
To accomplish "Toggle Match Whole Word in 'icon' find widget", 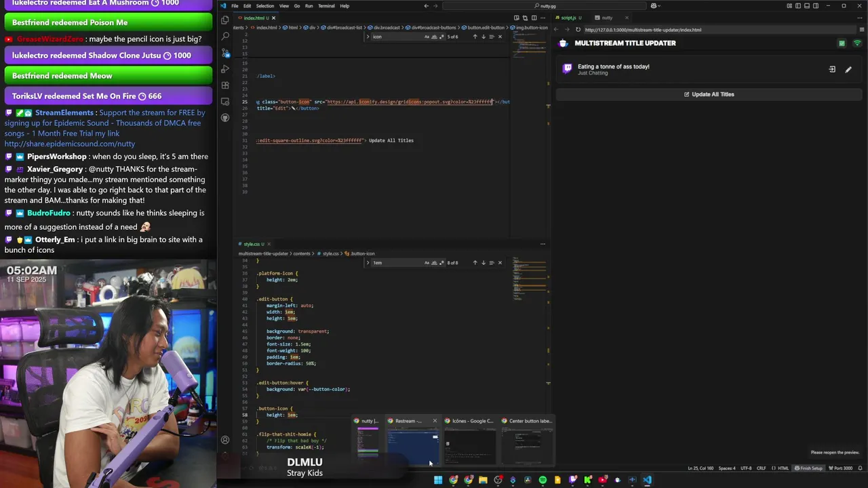I will pyautogui.click(x=434, y=37).
